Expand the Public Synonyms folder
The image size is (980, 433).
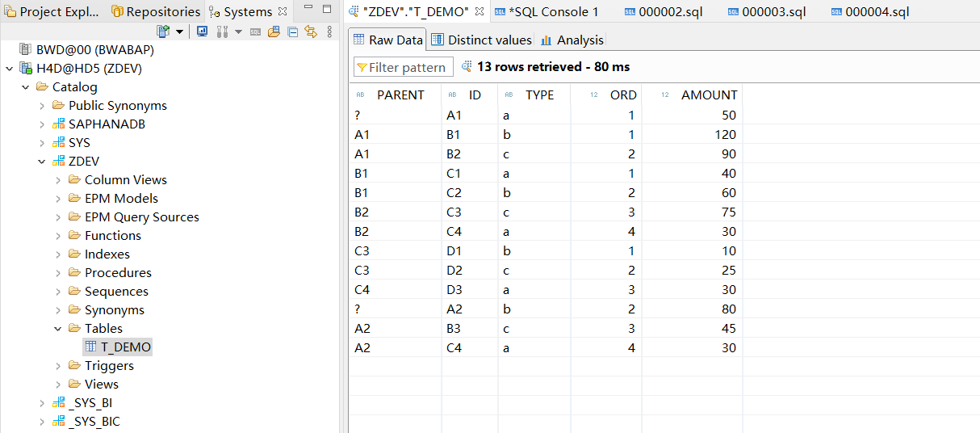click(x=42, y=106)
